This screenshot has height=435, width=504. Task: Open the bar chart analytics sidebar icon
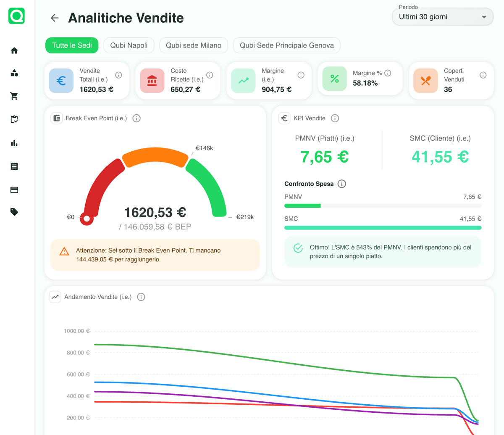(14, 143)
